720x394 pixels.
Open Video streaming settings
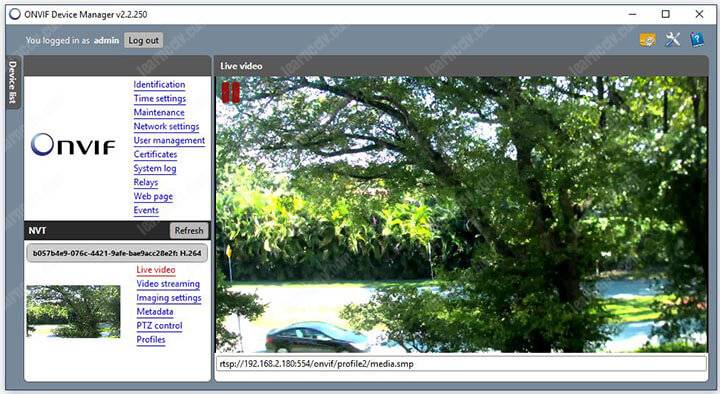(168, 284)
